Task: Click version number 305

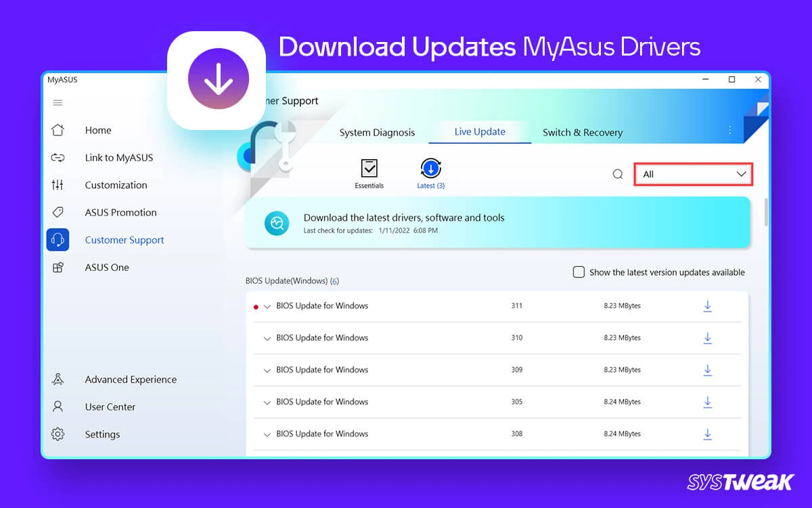Action: [517, 402]
